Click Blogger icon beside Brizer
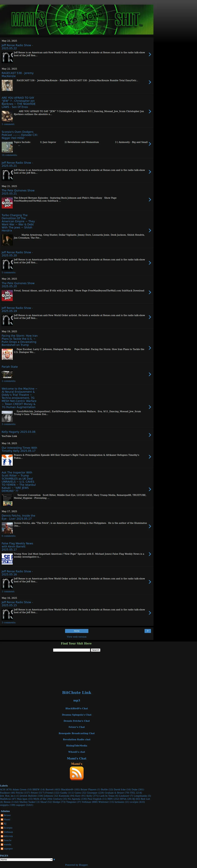 coord(2,815)
